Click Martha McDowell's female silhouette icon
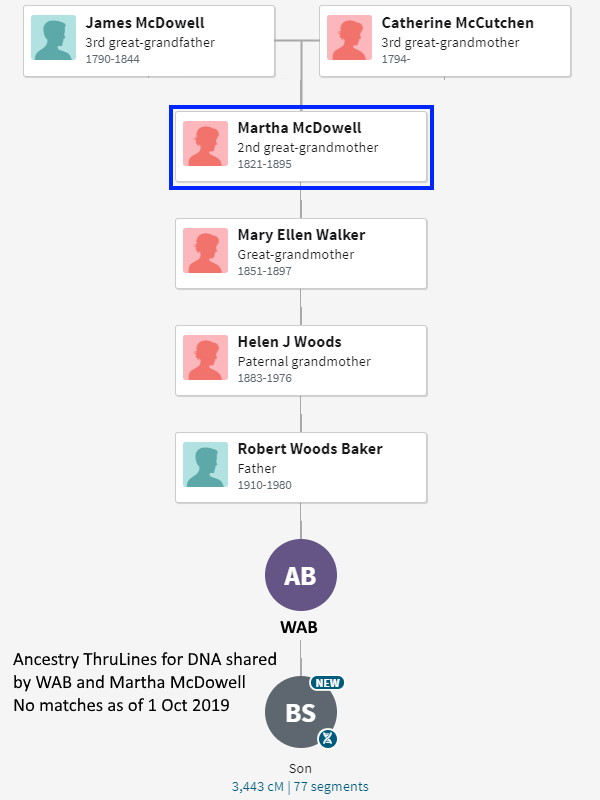The image size is (600, 800). (x=206, y=145)
